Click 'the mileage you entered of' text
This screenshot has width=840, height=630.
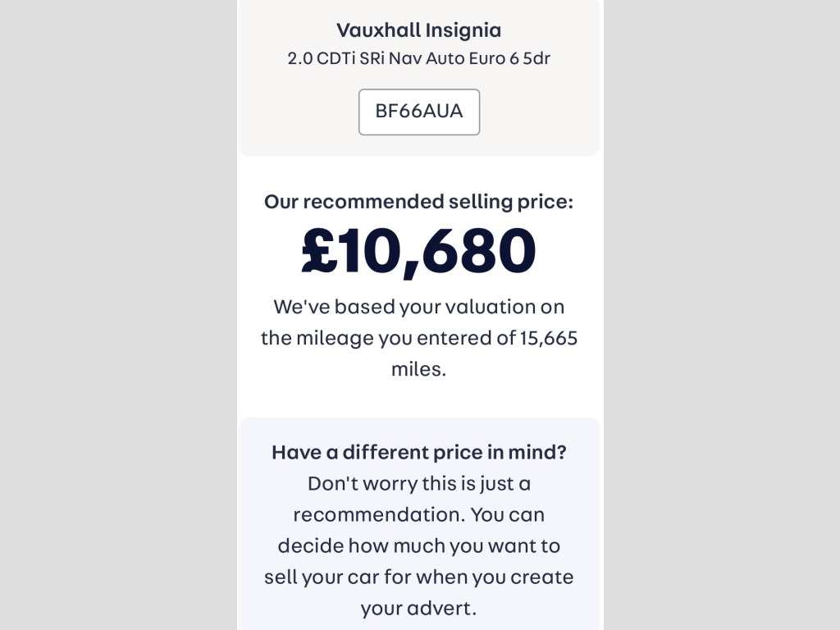point(387,338)
